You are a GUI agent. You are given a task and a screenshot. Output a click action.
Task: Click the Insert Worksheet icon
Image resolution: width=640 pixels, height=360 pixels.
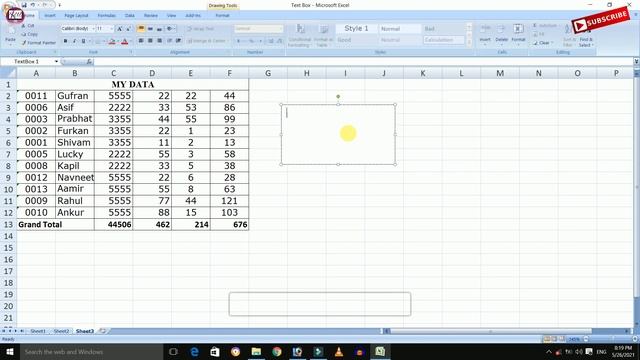(103, 331)
